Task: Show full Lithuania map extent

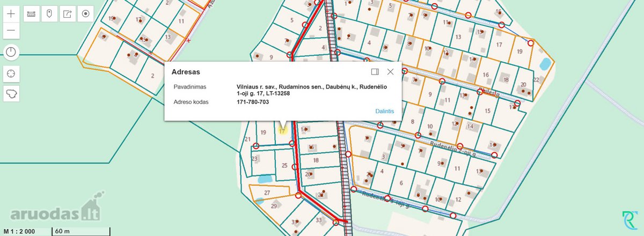Action: [12, 94]
